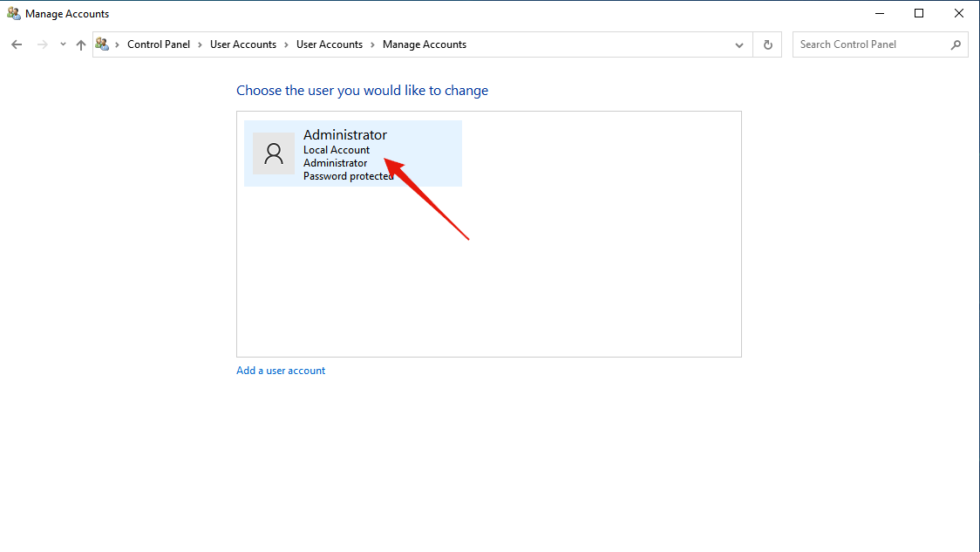Select the Manage Accounts breadcrumb
Viewport: 980px width, 552px height.
coord(425,44)
